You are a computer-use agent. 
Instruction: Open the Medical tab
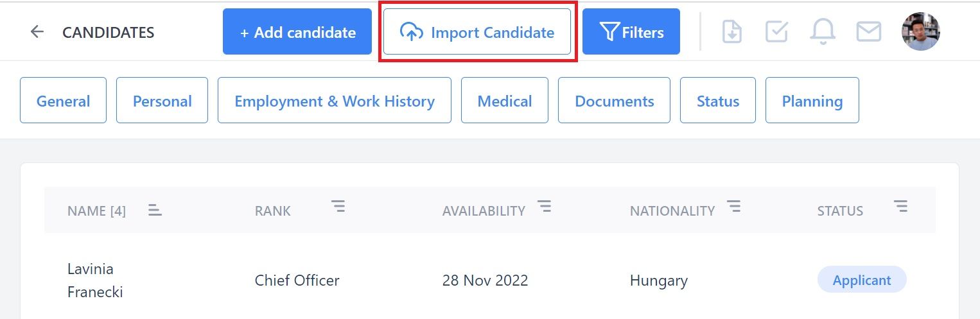[505, 100]
